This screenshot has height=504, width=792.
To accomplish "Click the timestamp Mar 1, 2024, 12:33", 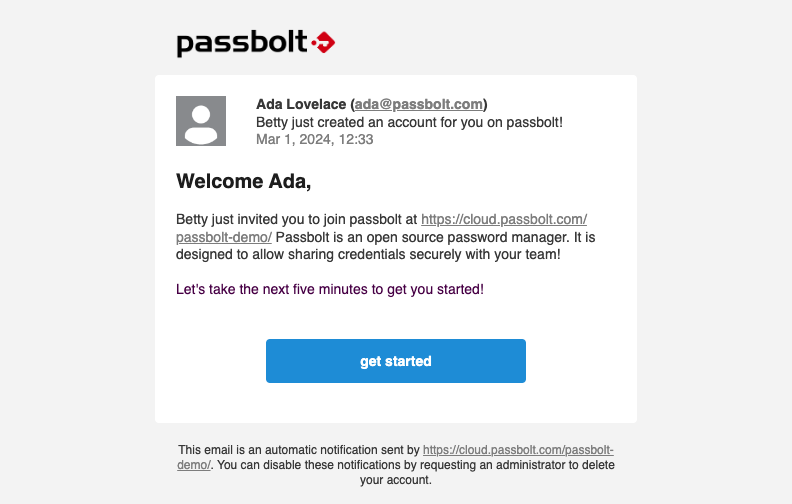I will 314,140.
